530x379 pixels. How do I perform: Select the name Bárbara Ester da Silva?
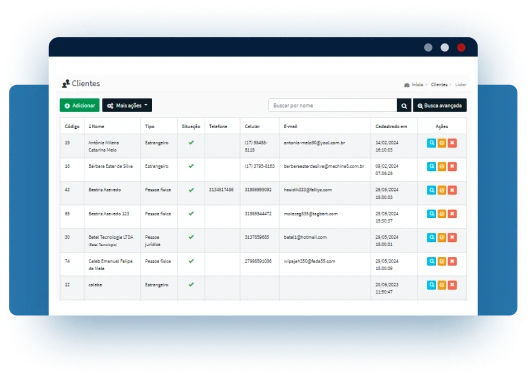point(111,166)
